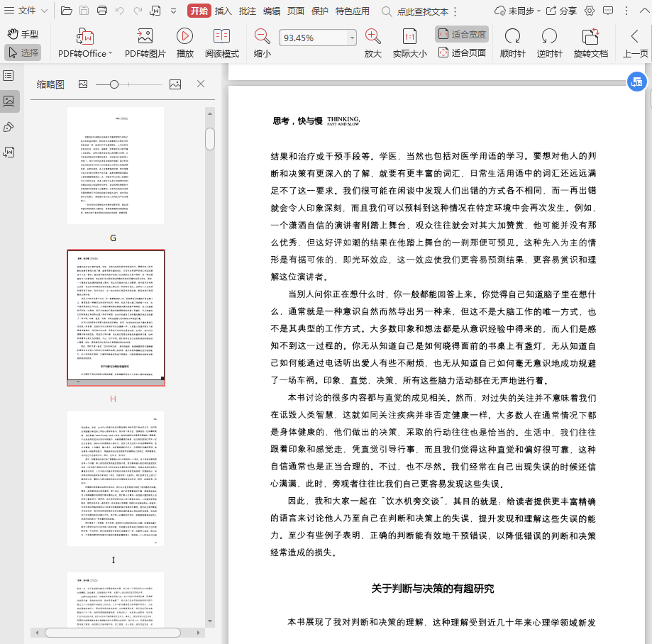Click the thumbnail panel vertical scrollbar thumb
The height and width of the screenshot is (644, 652).
coord(210,138)
